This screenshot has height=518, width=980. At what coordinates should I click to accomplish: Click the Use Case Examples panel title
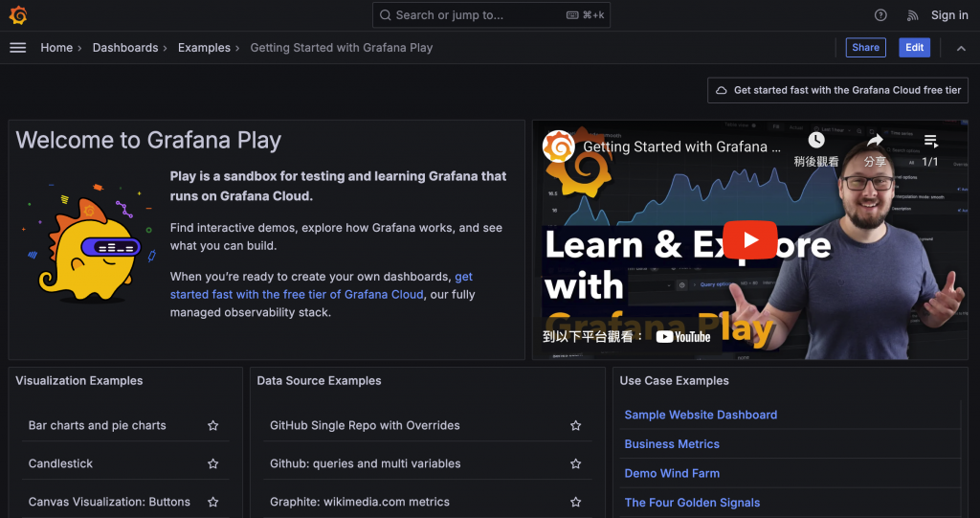(x=674, y=380)
